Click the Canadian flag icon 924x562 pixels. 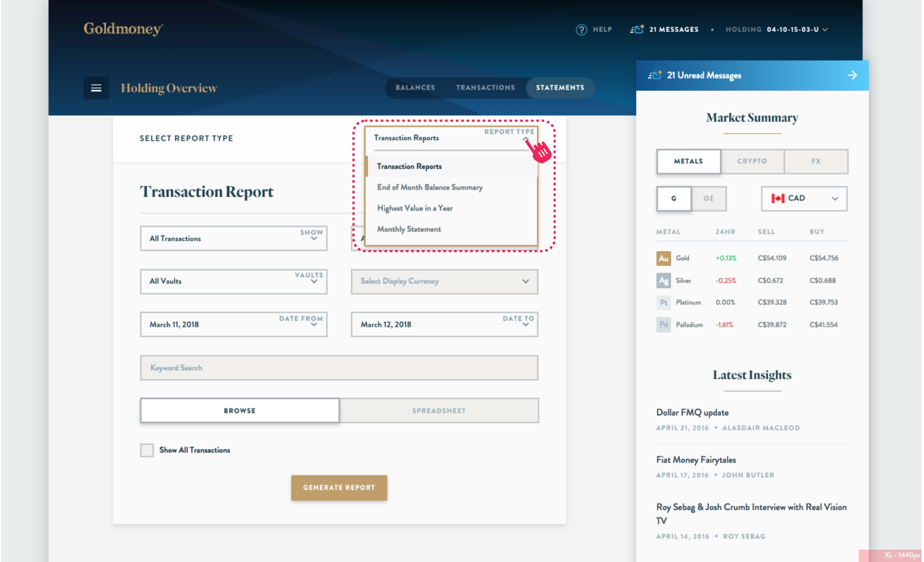778,198
